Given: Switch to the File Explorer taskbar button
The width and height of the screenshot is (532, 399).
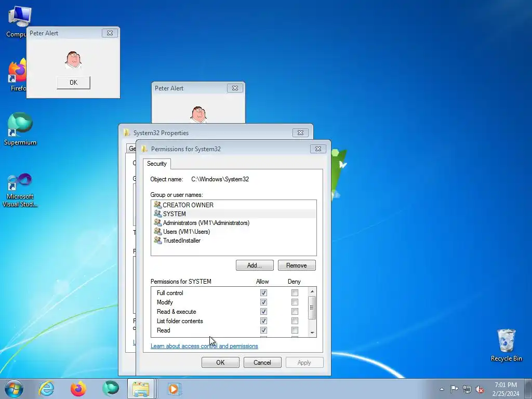Looking at the screenshot, I should tap(141, 389).
